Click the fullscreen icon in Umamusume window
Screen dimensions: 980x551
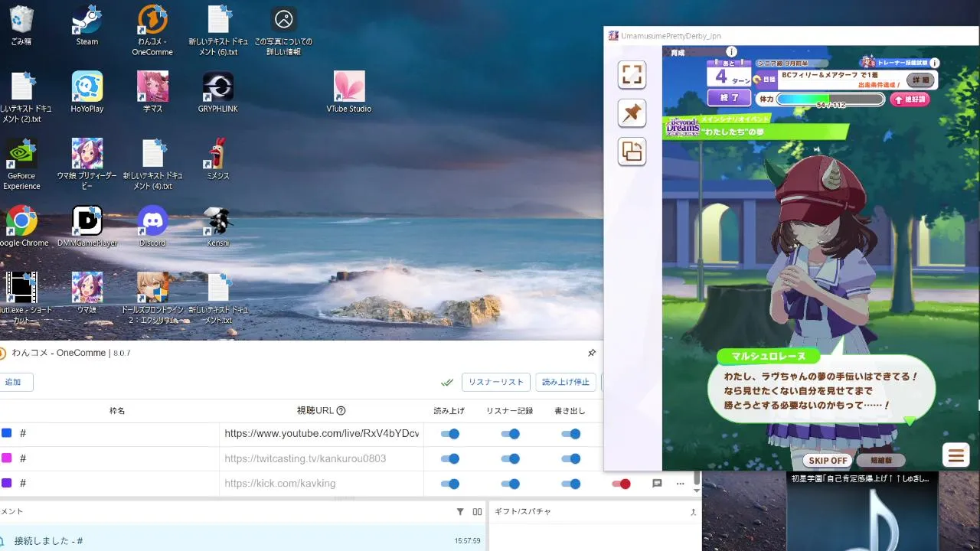(x=632, y=75)
